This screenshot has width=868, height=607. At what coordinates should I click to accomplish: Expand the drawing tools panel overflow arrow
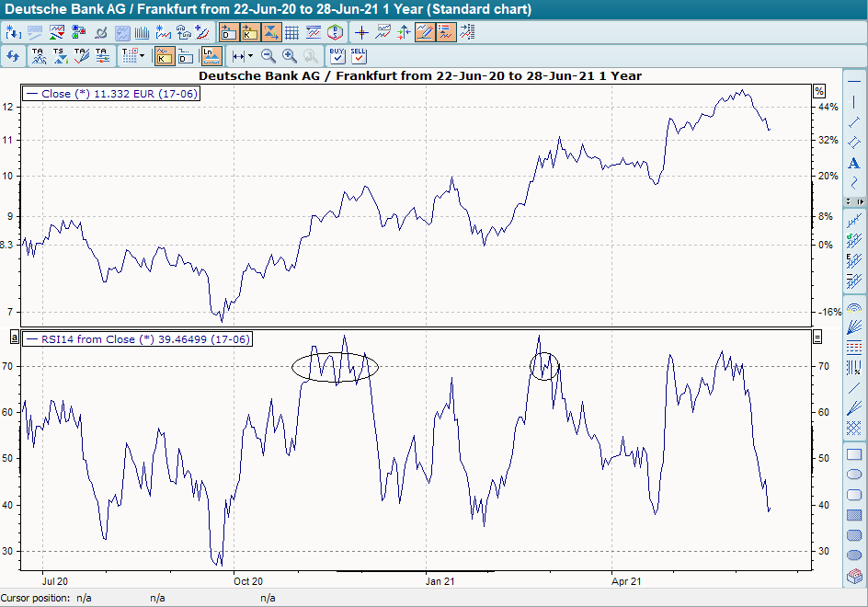point(860,200)
